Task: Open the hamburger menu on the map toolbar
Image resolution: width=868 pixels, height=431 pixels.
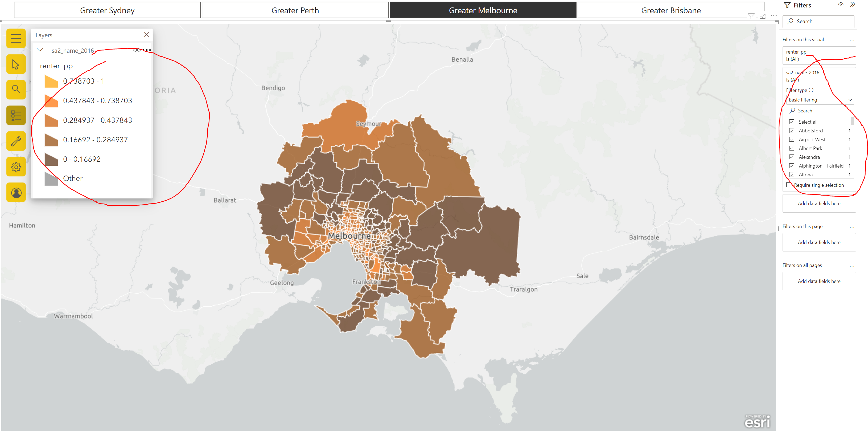Action: (x=16, y=38)
